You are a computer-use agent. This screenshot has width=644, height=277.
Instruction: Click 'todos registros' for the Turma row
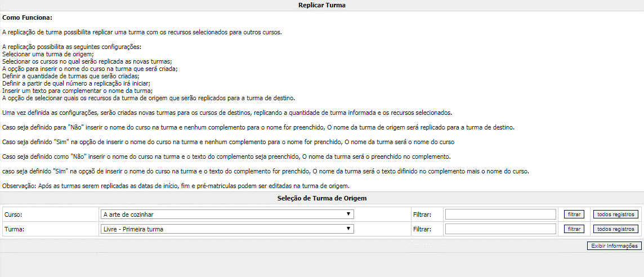pos(616,229)
